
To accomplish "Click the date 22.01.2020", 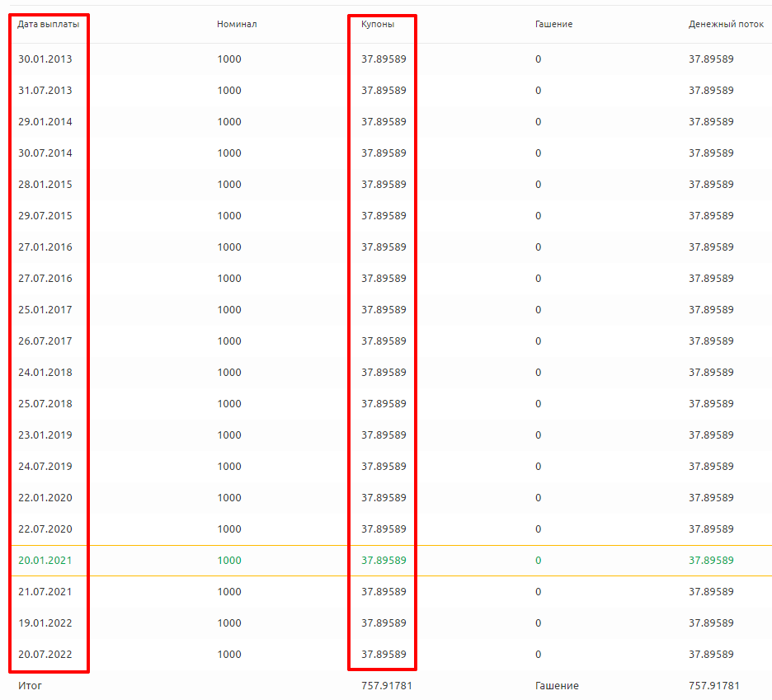I will [45, 498].
